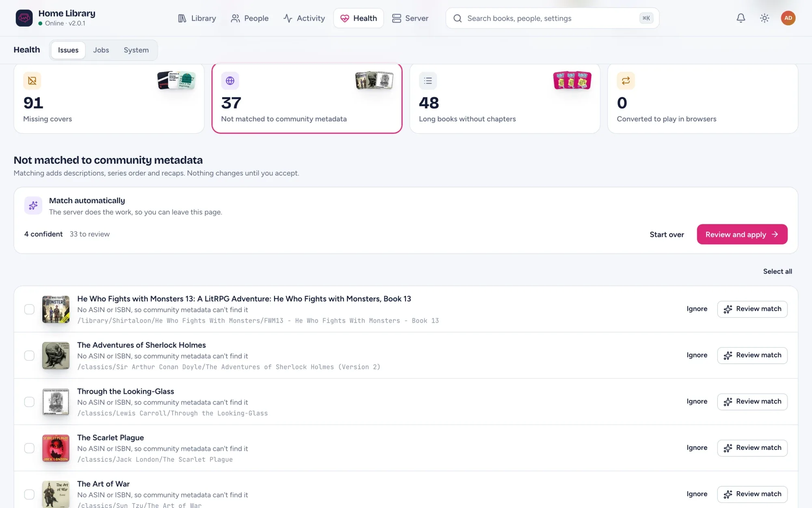This screenshot has height=508, width=812.
Task: Click the '33 to review' count
Action: (x=90, y=234)
